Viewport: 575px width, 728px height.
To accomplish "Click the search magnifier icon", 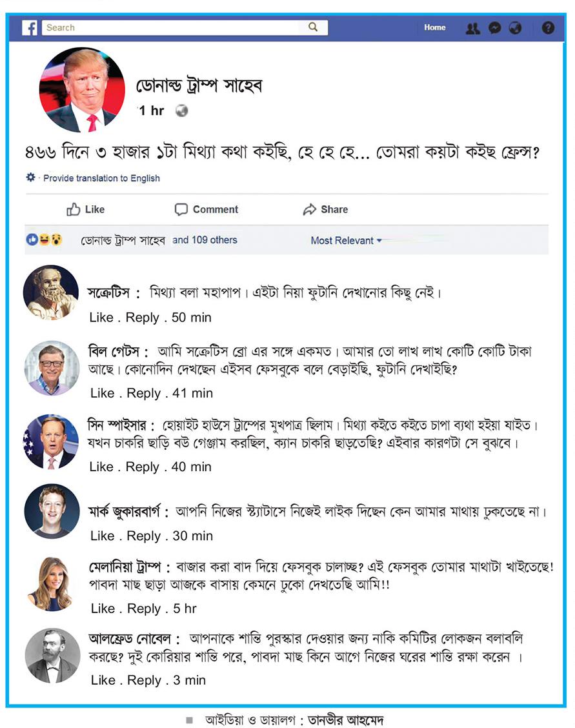I will (313, 27).
